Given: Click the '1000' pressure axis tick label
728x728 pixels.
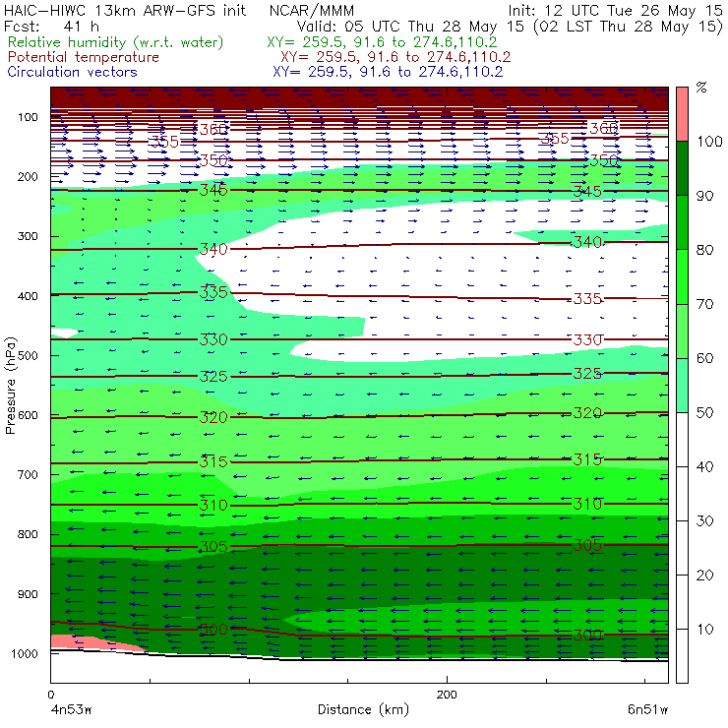Looking at the screenshot, I should (25, 653).
